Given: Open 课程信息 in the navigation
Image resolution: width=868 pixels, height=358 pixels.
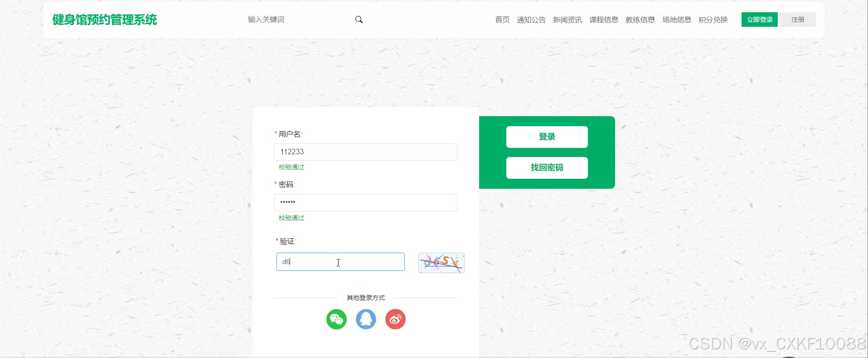Looking at the screenshot, I should 604,20.
